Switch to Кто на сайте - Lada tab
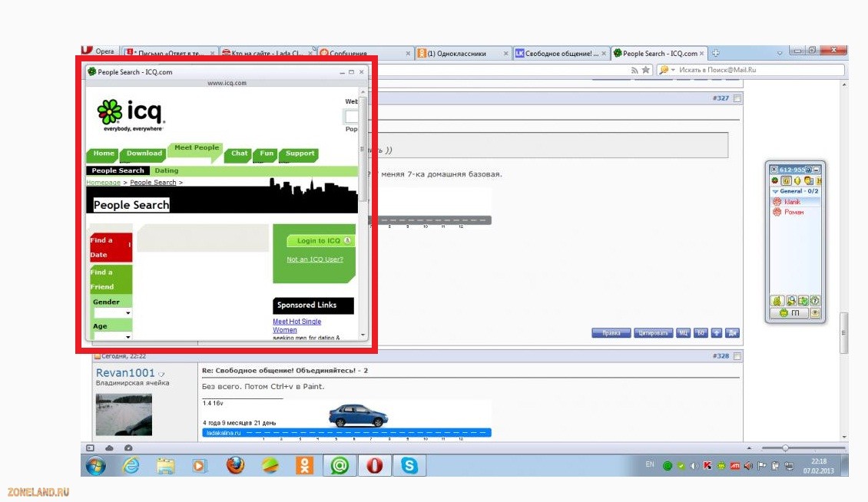Screen dimensions: 868x502 pos(267,53)
